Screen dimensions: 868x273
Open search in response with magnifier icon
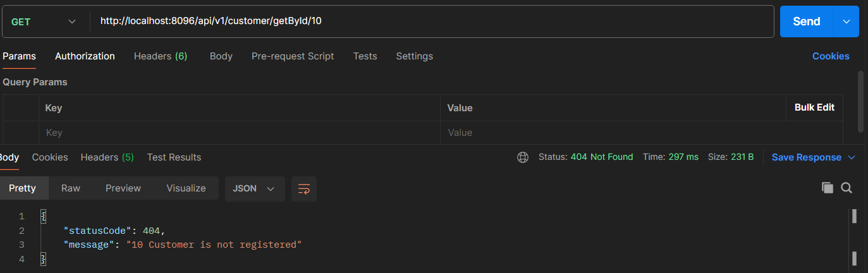847,188
